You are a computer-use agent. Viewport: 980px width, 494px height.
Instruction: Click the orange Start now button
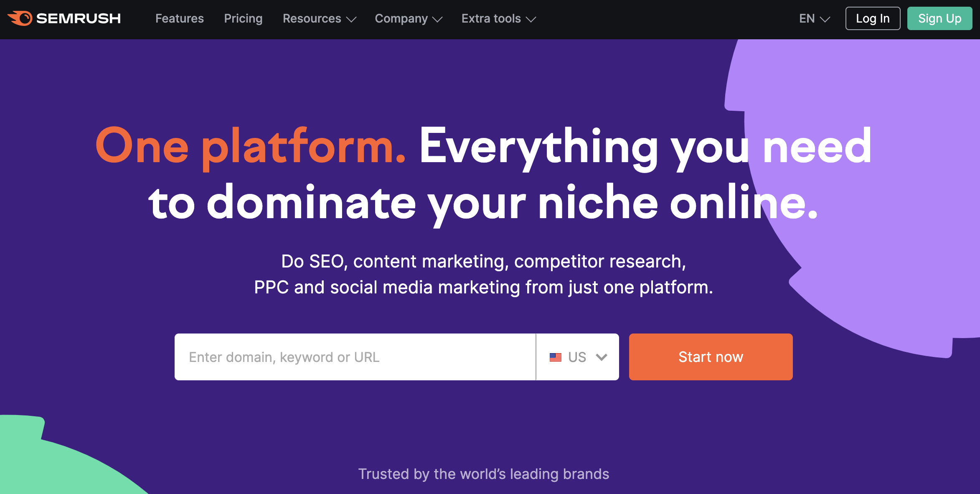tap(711, 357)
